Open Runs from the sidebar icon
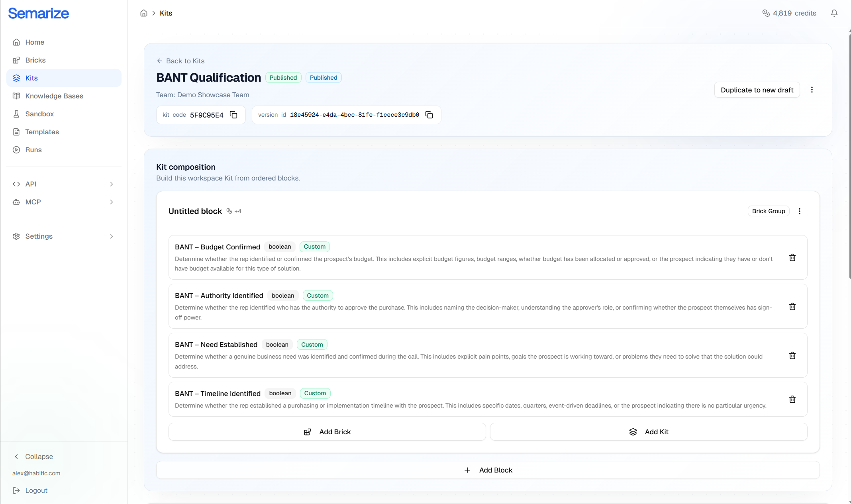Viewport: 851px width, 504px height. pyautogui.click(x=16, y=150)
